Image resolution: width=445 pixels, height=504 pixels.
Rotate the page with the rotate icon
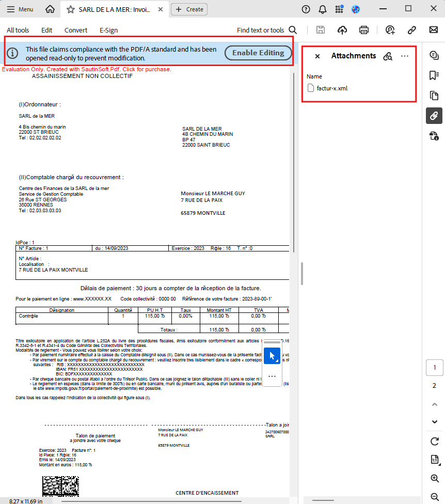[434, 442]
